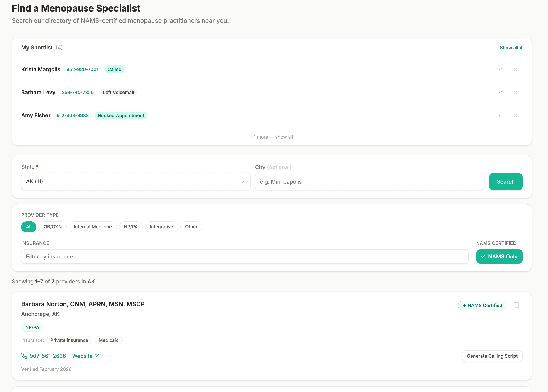
Task: Filter by Internal Medicine provider type
Action: click(93, 227)
